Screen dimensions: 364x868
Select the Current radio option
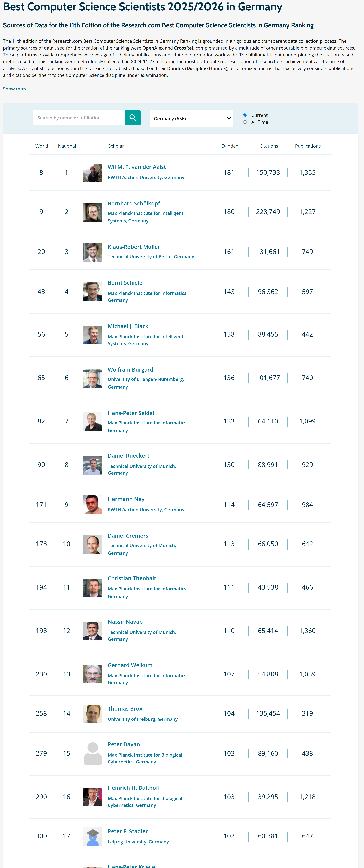pyautogui.click(x=245, y=115)
